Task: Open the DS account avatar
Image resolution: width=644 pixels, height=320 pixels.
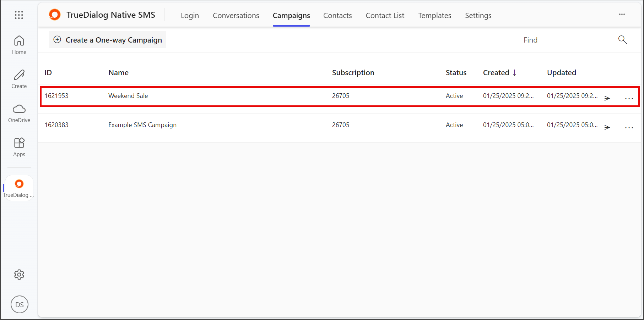Action: 20,304
